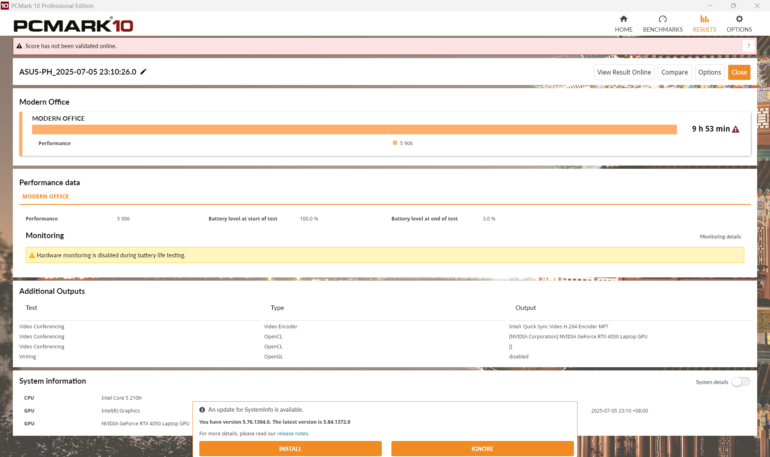Click the OpenGL type cell
The height and width of the screenshot is (457, 770).
274,356
